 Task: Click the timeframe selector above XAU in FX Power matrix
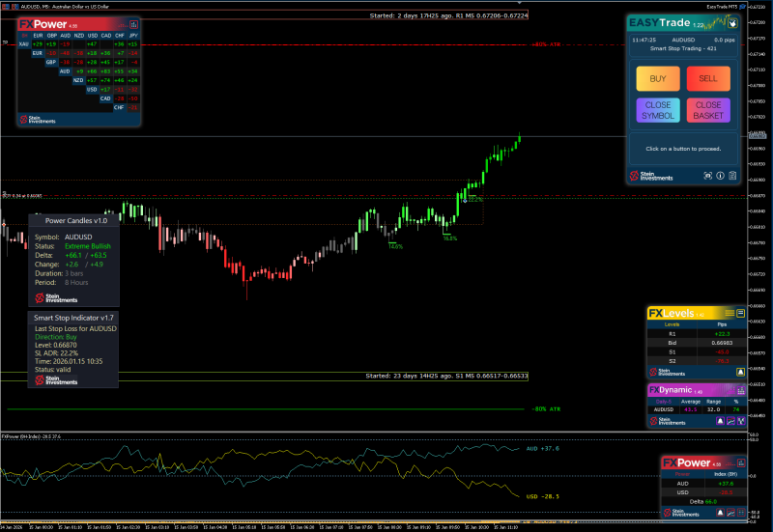(x=24, y=36)
